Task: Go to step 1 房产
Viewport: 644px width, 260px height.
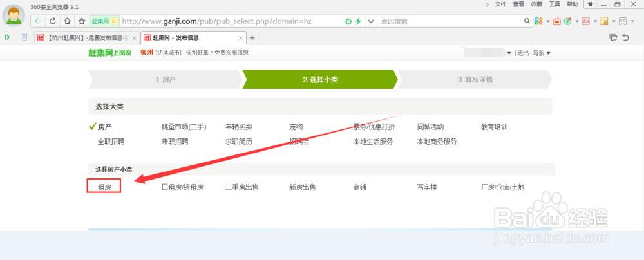Action: coord(165,80)
